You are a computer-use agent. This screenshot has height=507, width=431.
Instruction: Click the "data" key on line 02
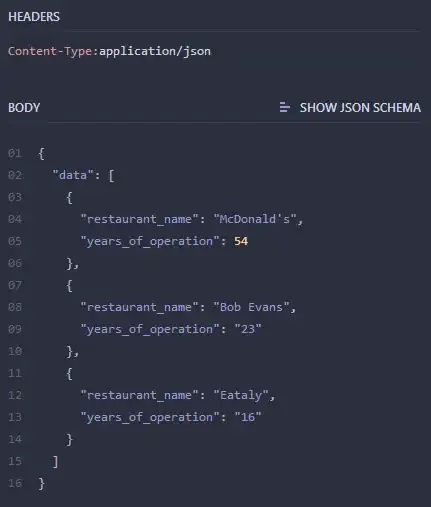click(73, 175)
